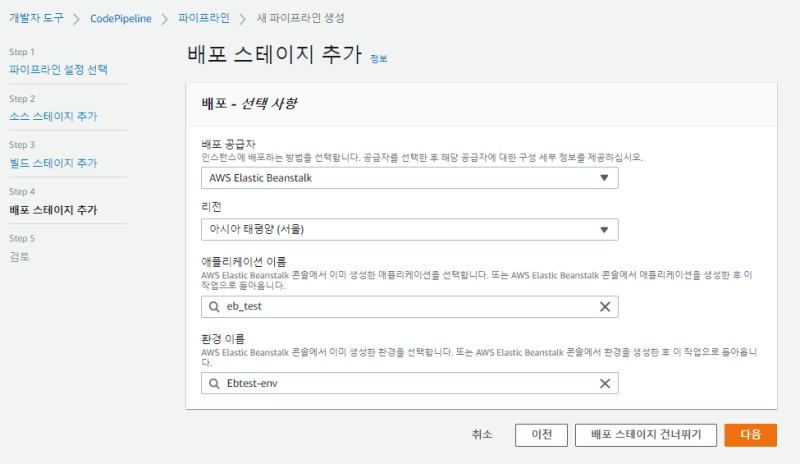Image resolution: width=800 pixels, height=464 pixels.
Task: Clear the Ebtest-env environment name field
Action: [x=604, y=384]
